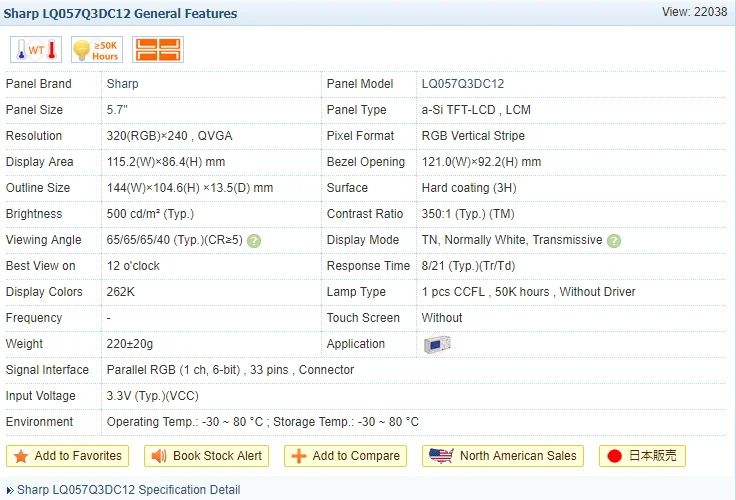Click the 5.7" panel size value
The image size is (736, 500).
(117, 110)
